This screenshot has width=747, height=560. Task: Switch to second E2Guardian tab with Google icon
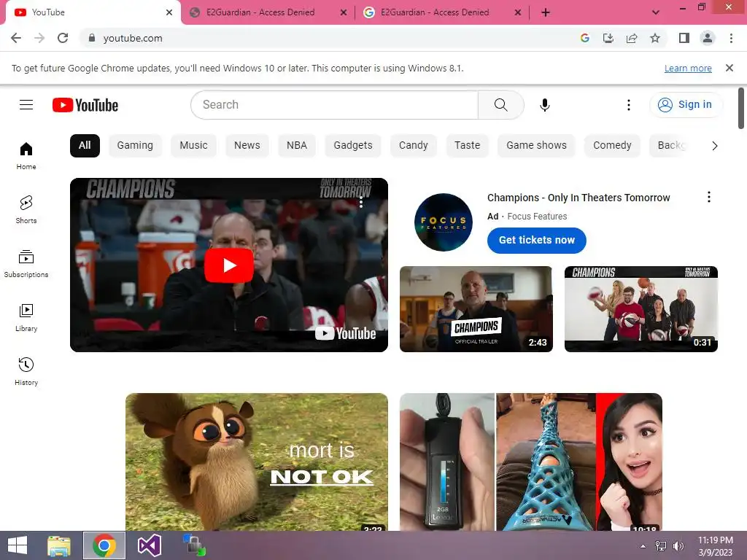tap(441, 12)
